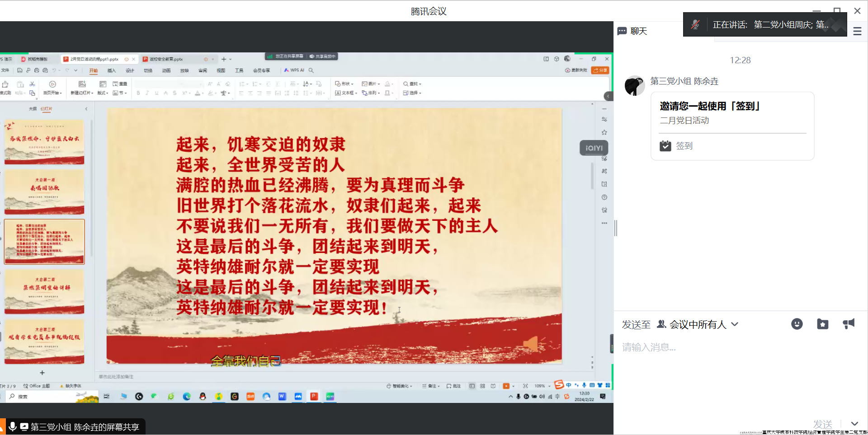This screenshot has height=435, width=868.
Task: Open PowerPoint icon in the shared taskbar
Action: pos(314,396)
